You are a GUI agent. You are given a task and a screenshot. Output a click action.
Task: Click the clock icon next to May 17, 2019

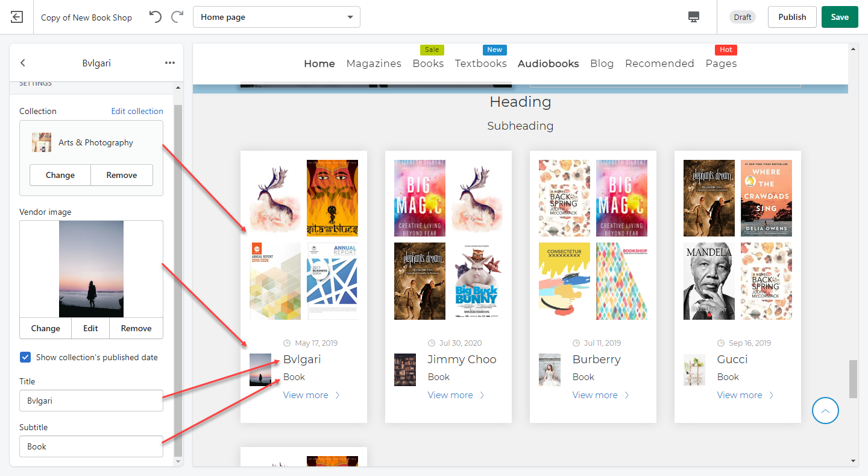[287, 343]
